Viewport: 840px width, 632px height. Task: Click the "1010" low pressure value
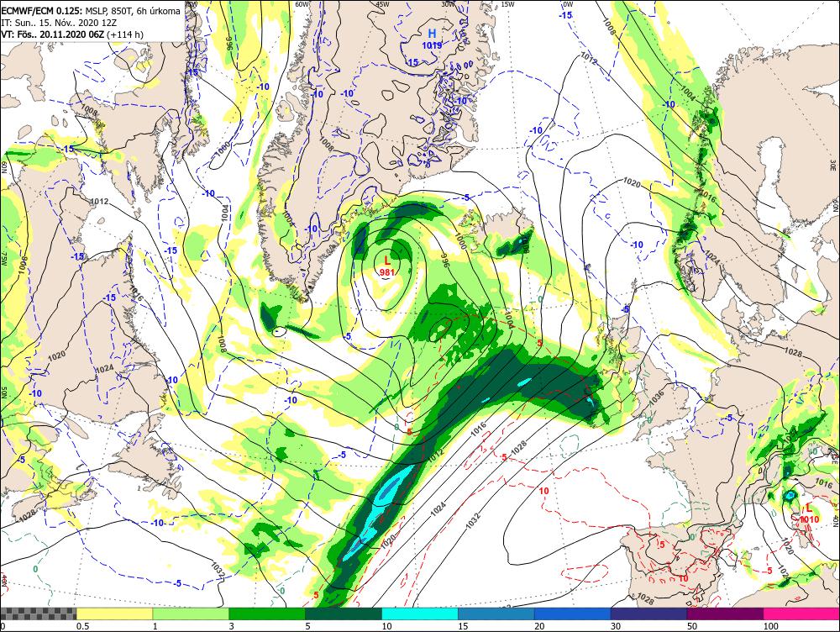pyautogui.click(x=809, y=519)
